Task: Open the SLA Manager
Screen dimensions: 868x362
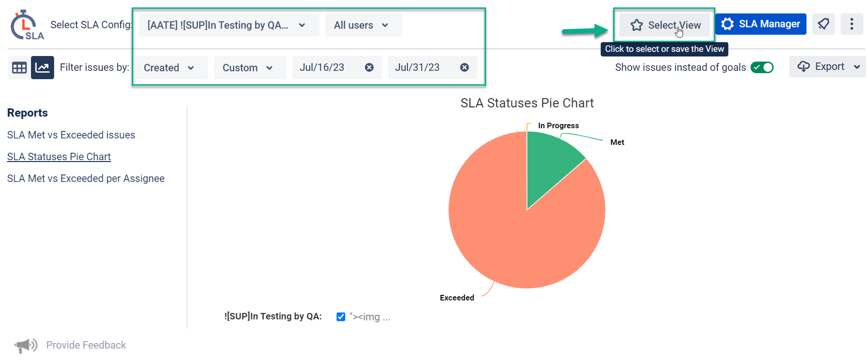Action: pyautogui.click(x=761, y=24)
